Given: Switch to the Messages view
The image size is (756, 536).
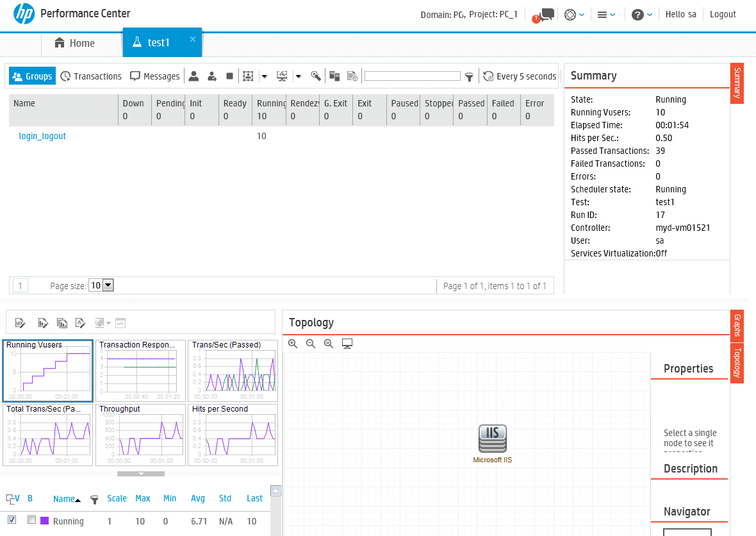Looking at the screenshot, I should 155,76.
